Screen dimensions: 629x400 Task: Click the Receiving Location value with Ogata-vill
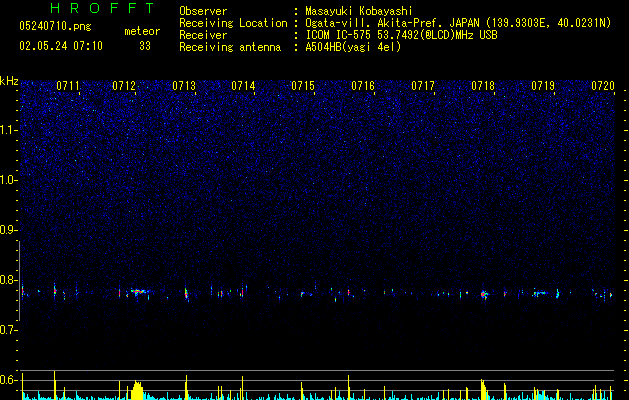[458, 23]
